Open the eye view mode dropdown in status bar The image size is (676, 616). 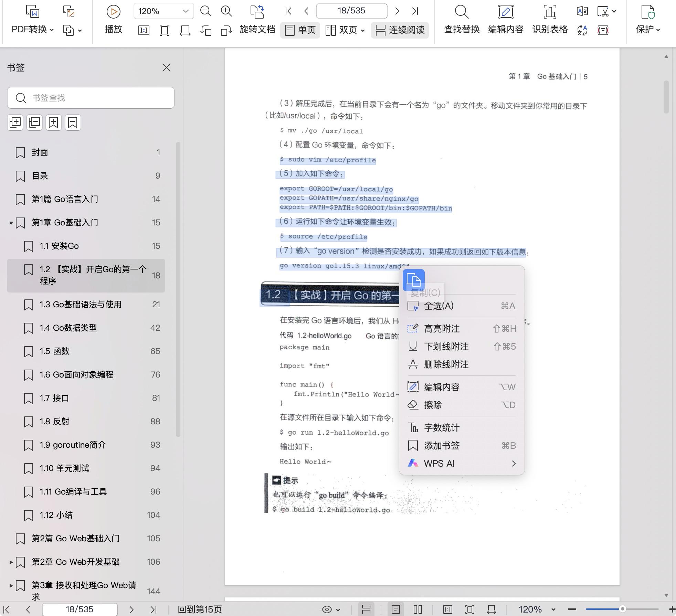(331, 609)
